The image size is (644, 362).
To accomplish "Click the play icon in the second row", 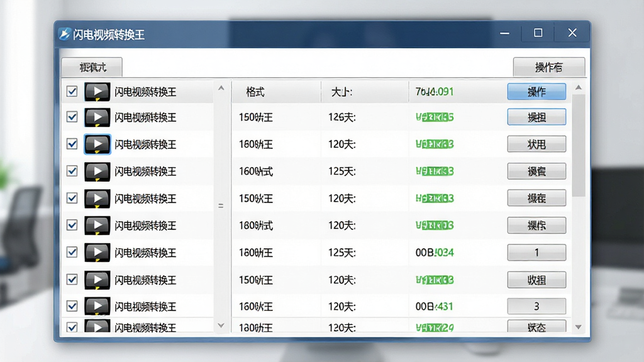I will [x=97, y=118].
